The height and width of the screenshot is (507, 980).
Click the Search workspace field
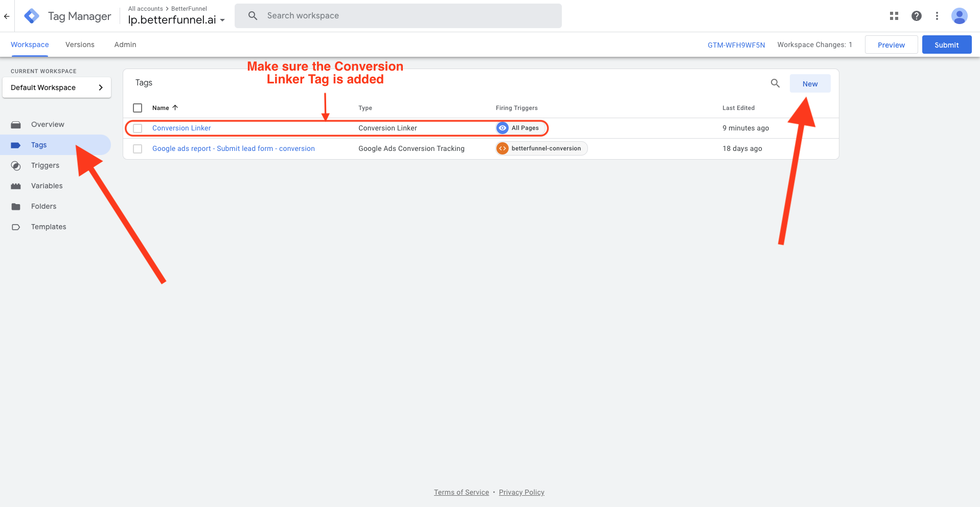point(404,16)
